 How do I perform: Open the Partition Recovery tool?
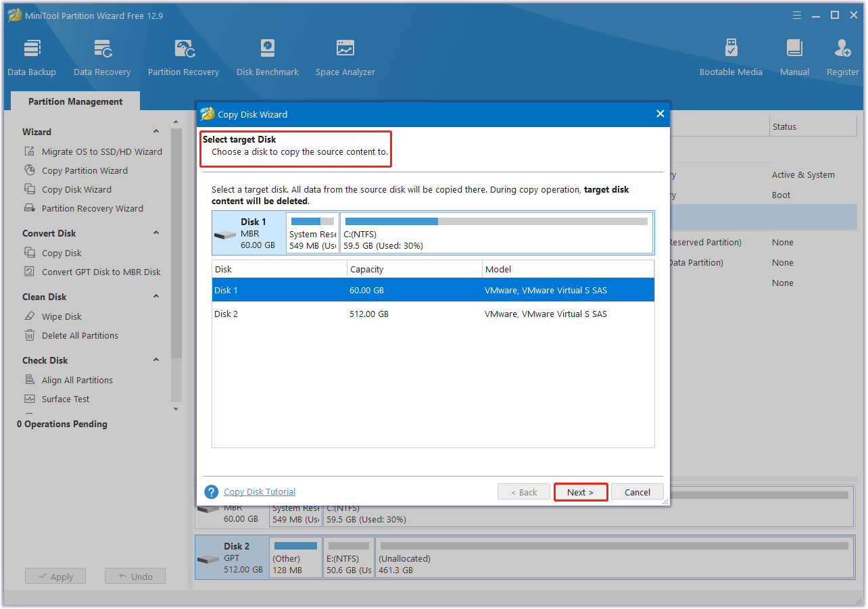(183, 55)
